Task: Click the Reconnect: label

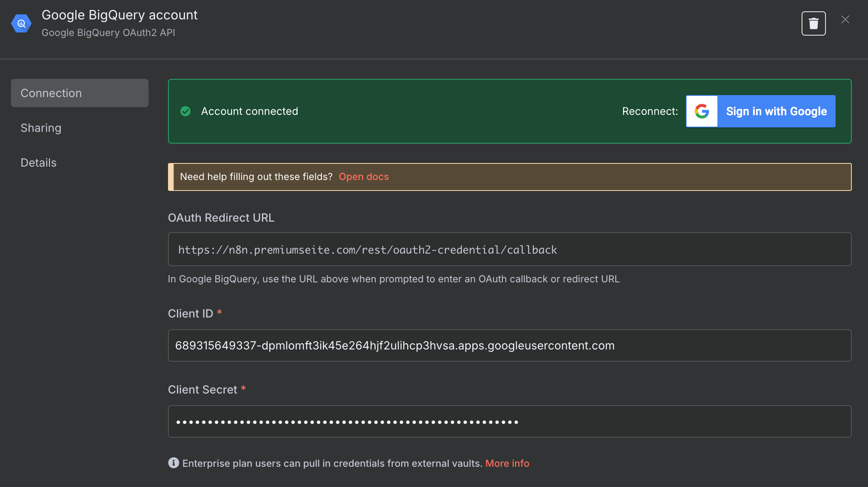Action: point(650,111)
